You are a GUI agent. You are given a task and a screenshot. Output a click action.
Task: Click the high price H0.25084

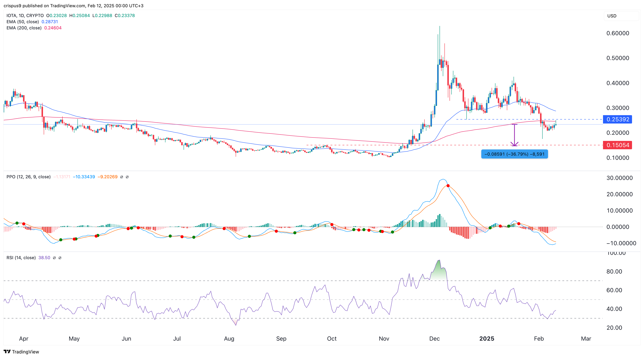click(x=79, y=15)
